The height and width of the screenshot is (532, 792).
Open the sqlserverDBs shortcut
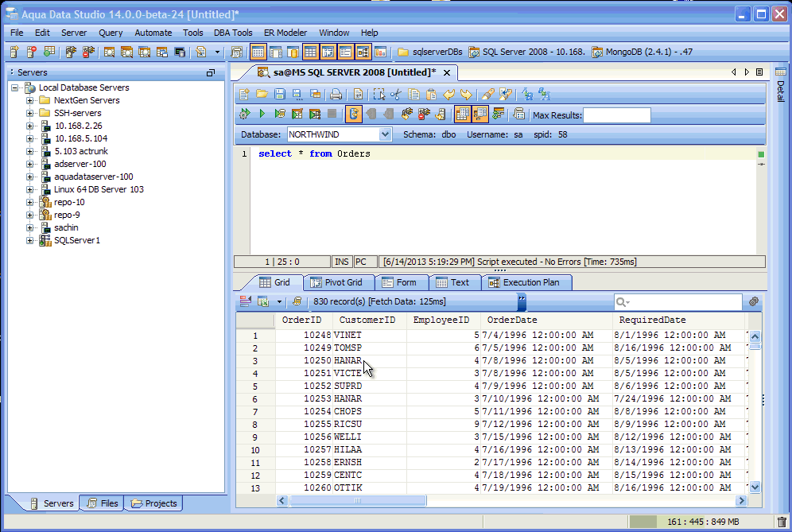pyautogui.click(x=430, y=52)
